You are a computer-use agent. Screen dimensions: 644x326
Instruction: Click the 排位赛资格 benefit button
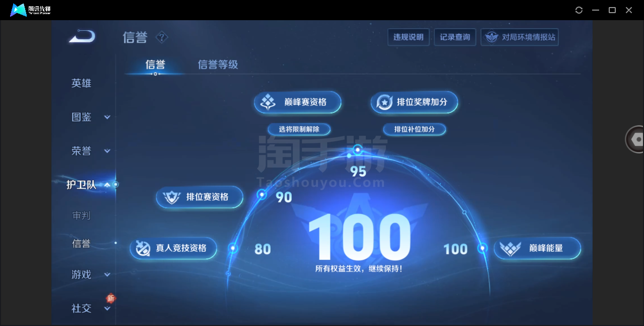coord(200,197)
